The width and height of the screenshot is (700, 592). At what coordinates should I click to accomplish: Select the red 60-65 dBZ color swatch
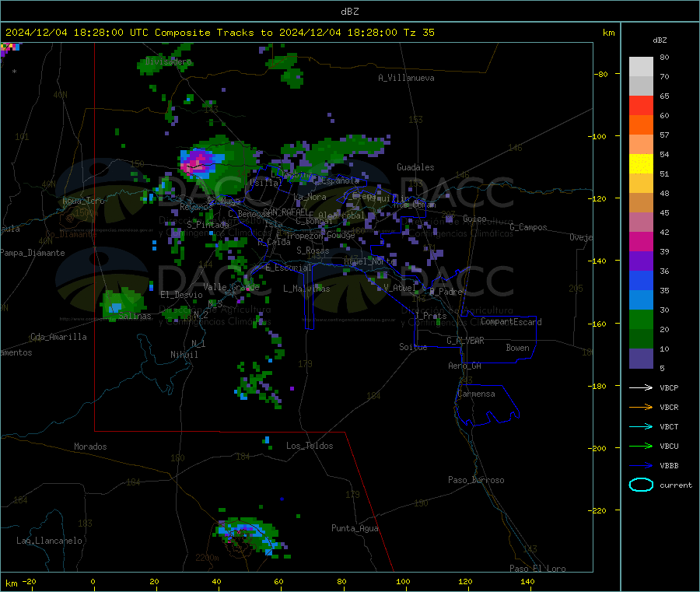[641, 105]
